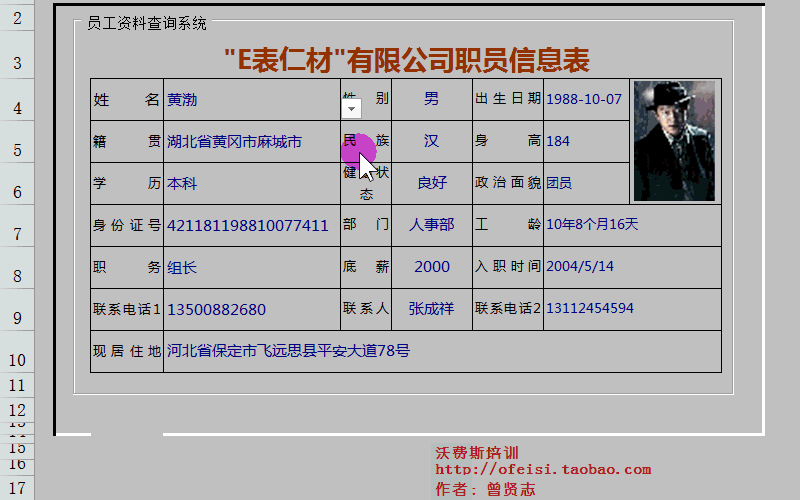Click the 身高 label cell

point(508,141)
